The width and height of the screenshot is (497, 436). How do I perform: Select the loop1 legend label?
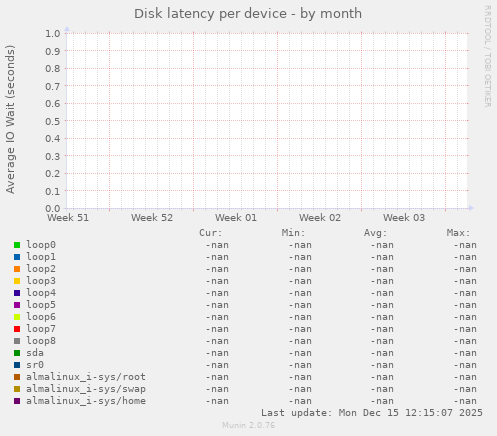(x=41, y=257)
